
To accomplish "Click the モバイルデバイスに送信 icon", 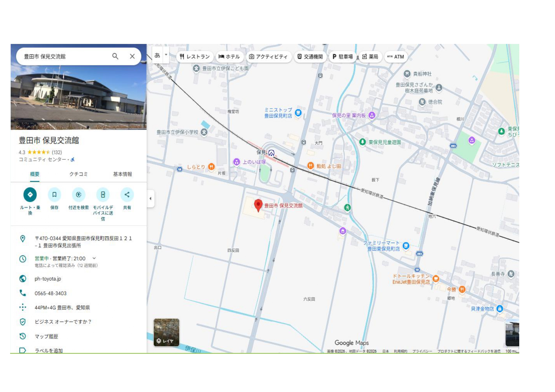I will [103, 195].
